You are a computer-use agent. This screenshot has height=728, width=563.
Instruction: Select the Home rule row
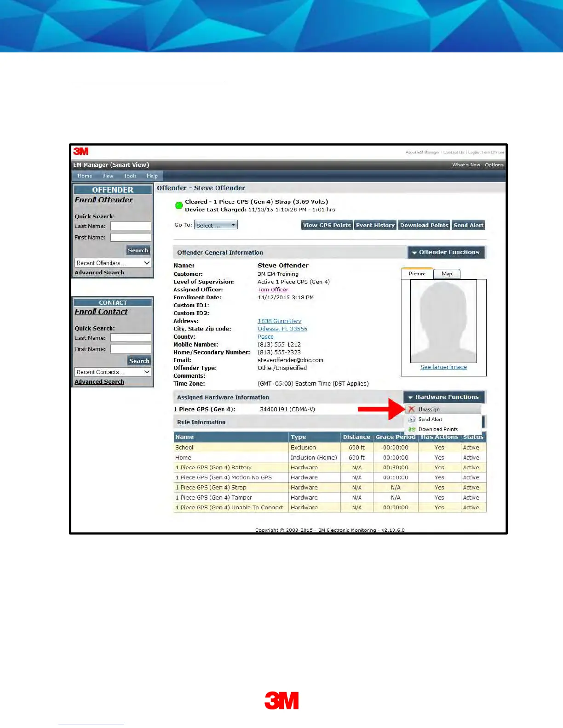coord(330,457)
